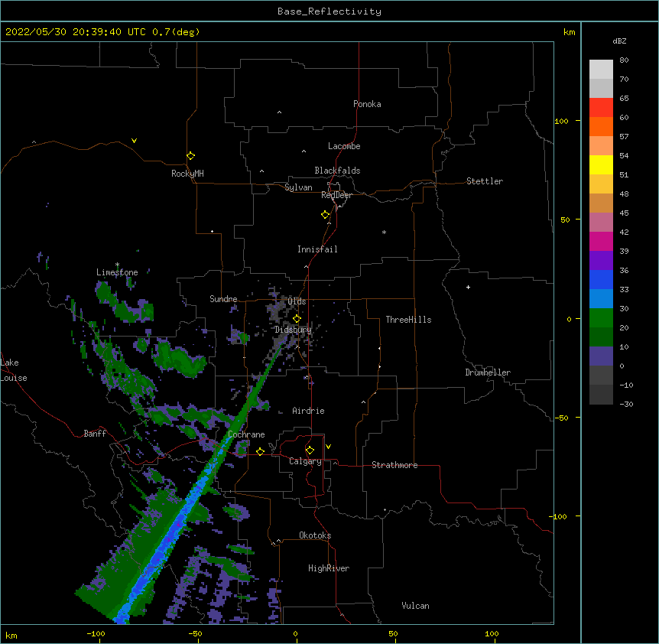Select the bright green 30-20 dBZ swatch
This screenshot has width=659, height=644.
[601, 318]
